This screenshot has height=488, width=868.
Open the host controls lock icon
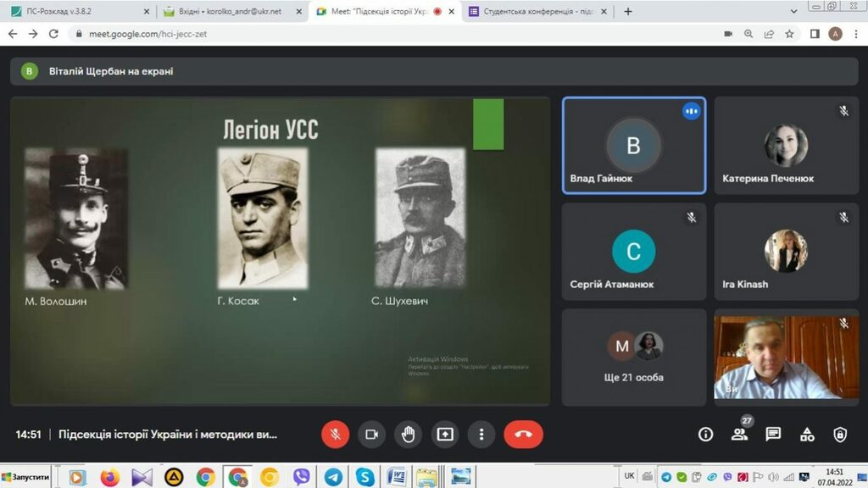(840, 435)
